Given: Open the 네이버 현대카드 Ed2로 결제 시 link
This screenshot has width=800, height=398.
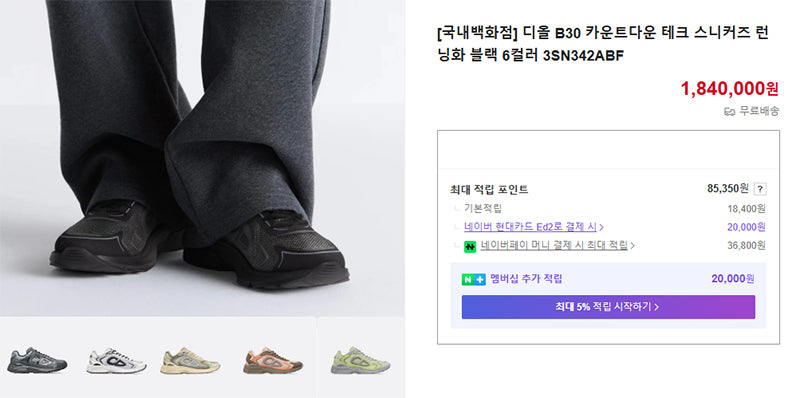Looking at the screenshot, I should [530, 227].
